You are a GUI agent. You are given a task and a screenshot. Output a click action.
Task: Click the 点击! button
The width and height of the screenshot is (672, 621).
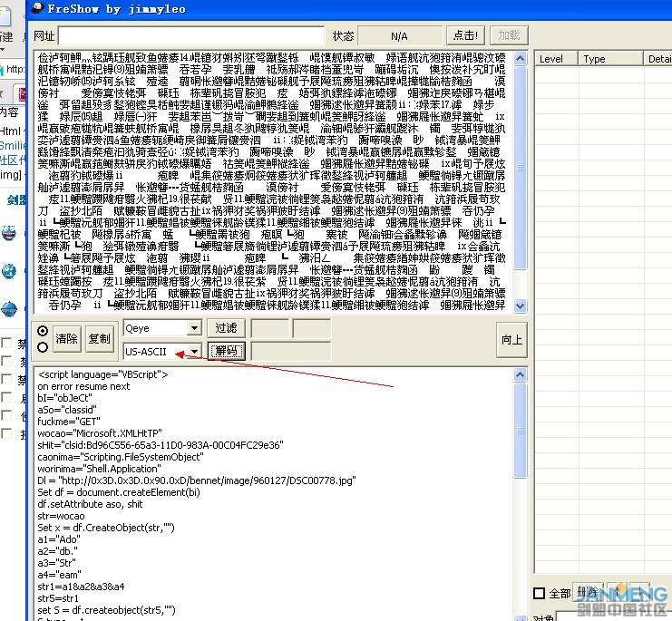(x=465, y=35)
